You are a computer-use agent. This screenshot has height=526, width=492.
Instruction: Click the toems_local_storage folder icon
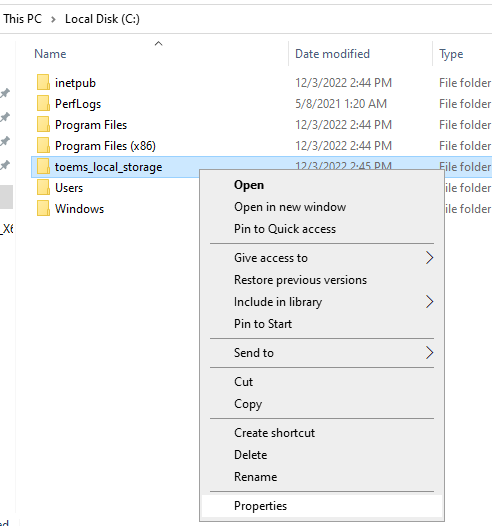click(43, 167)
